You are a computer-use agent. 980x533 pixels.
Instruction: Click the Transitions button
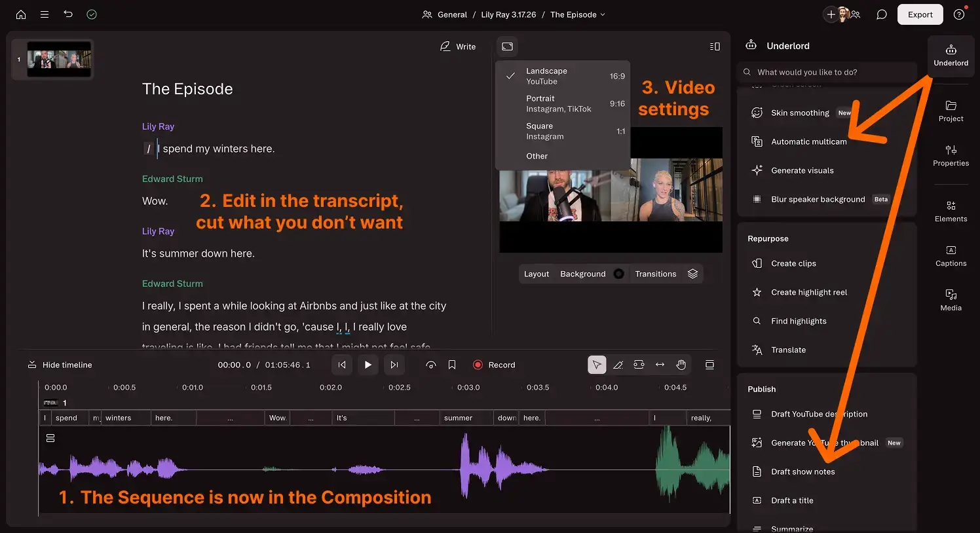655,274
